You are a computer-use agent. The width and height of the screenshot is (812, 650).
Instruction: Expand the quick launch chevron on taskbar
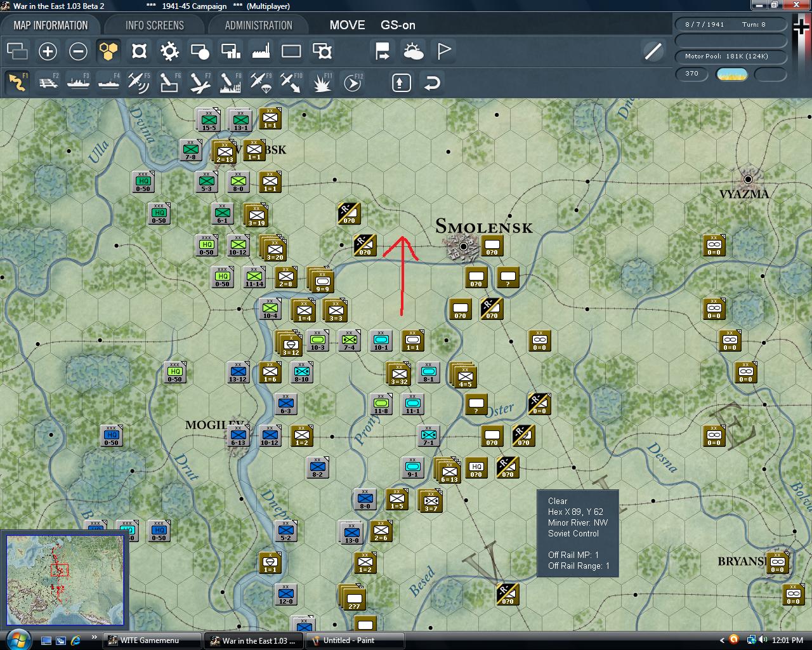pyautogui.click(x=95, y=637)
